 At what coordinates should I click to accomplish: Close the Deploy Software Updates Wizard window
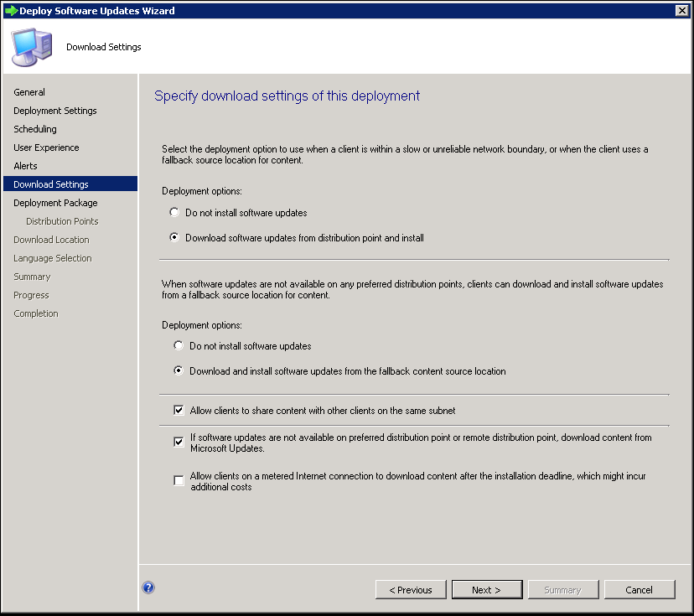point(681,10)
